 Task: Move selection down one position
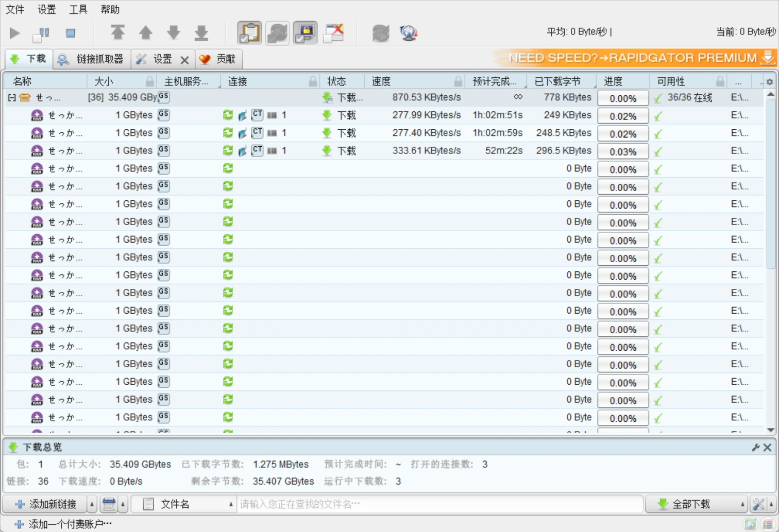(174, 33)
